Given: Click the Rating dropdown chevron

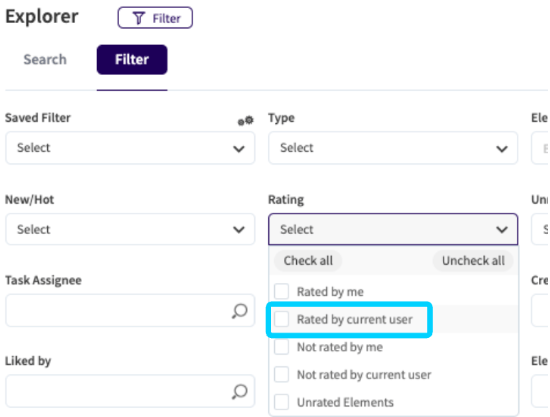Looking at the screenshot, I should click(502, 230).
